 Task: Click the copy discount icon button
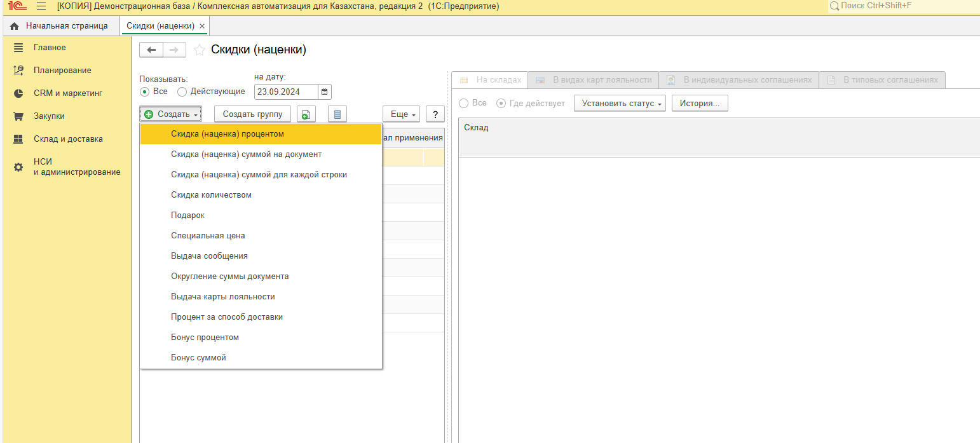(x=306, y=114)
